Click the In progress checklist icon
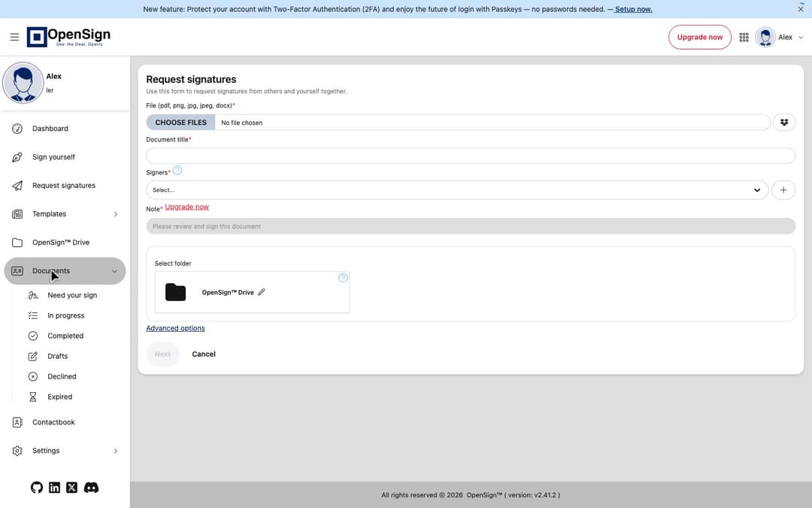 click(32, 315)
